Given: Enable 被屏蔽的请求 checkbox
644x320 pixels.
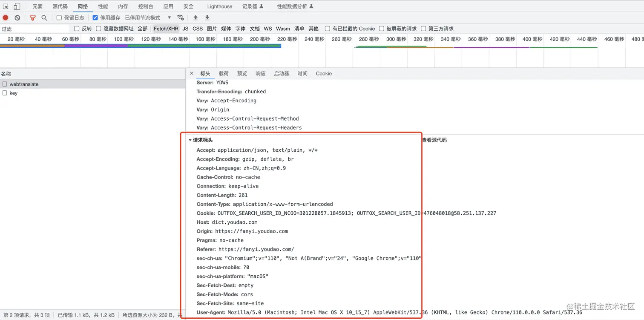Looking at the screenshot, I should (x=382, y=29).
